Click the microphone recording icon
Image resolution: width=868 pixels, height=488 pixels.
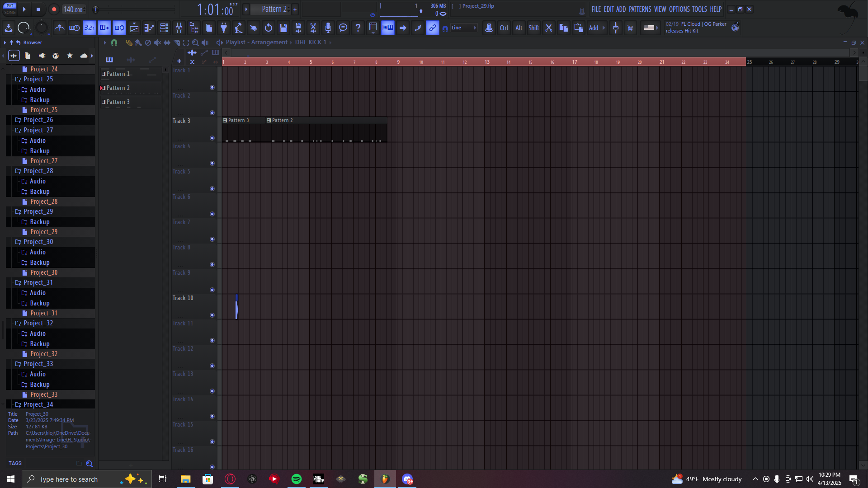[328, 28]
